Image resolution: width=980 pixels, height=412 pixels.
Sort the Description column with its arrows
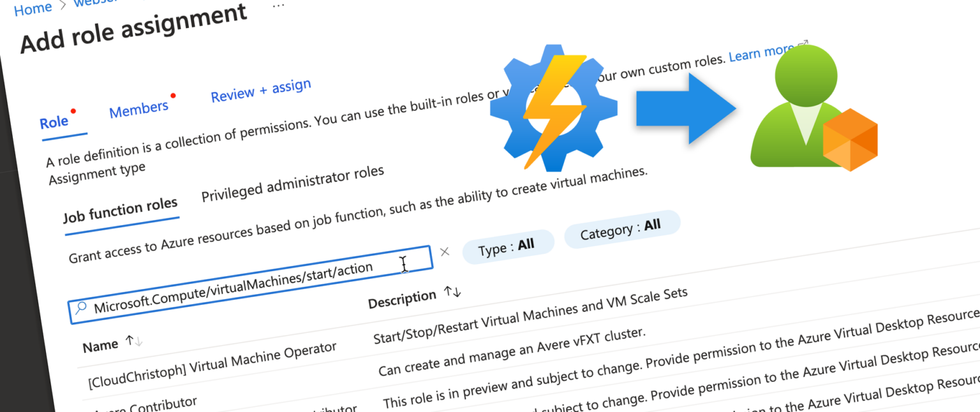452,291
